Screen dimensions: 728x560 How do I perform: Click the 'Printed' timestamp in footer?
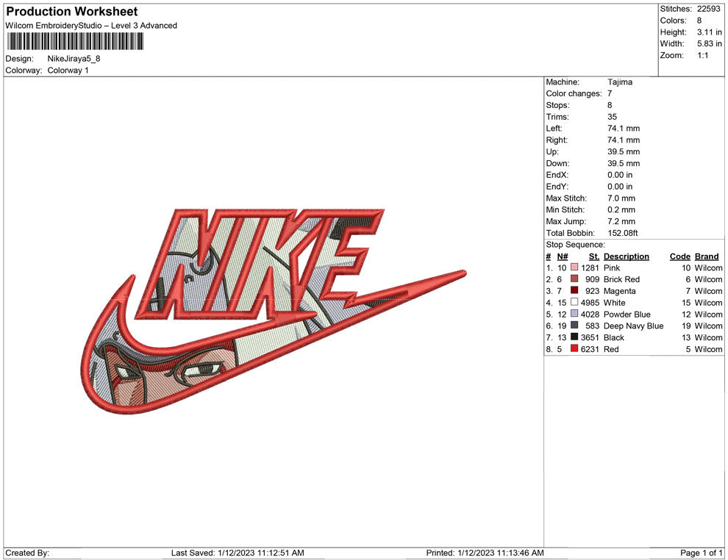pyautogui.click(x=485, y=553)
